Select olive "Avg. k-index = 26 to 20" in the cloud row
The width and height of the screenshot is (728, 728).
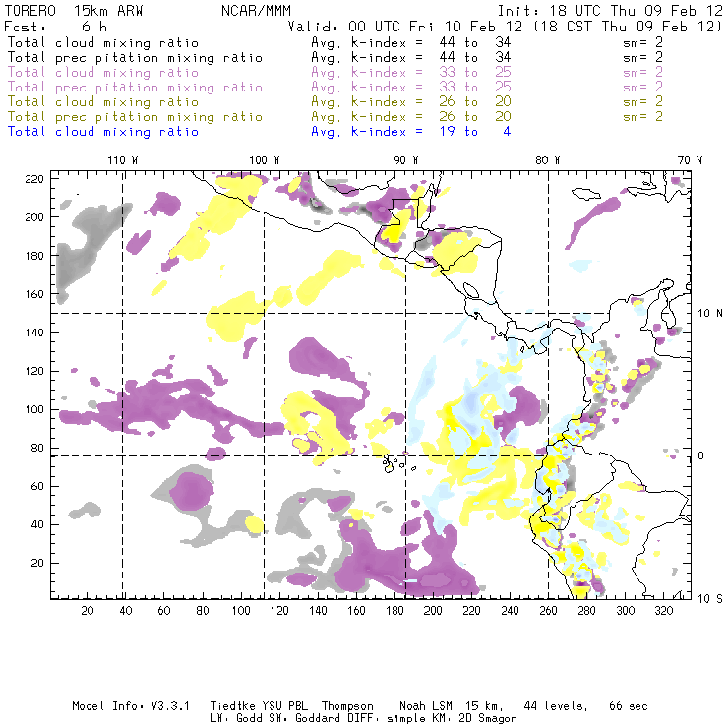click(411, 101)
